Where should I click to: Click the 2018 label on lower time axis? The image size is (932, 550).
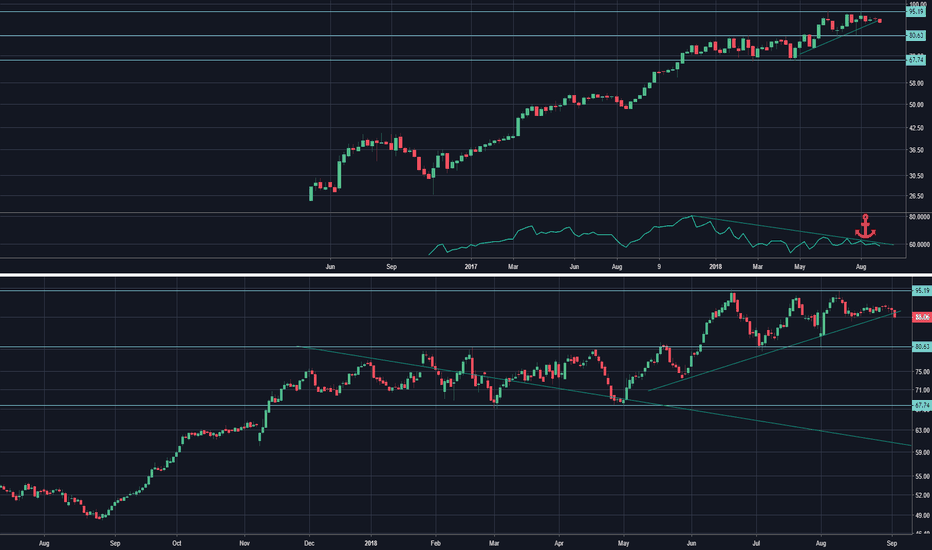pos(371,543)
